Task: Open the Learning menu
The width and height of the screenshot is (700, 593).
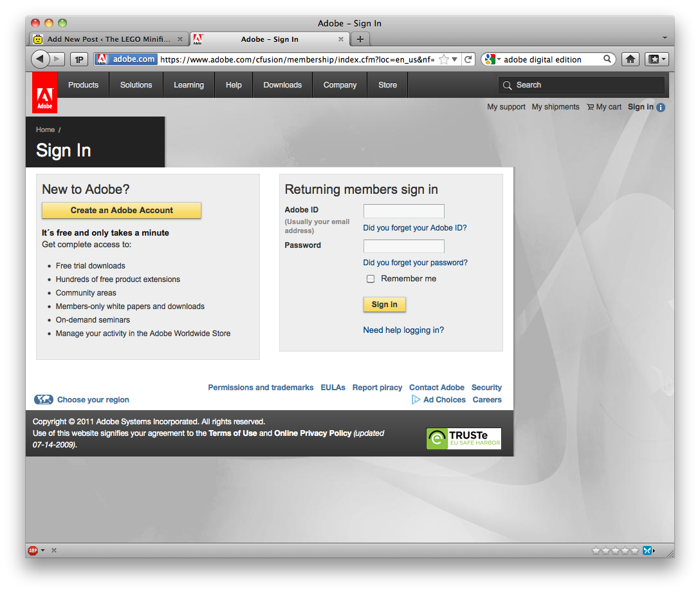Action: pyautogui.click(x=189, y=85)
